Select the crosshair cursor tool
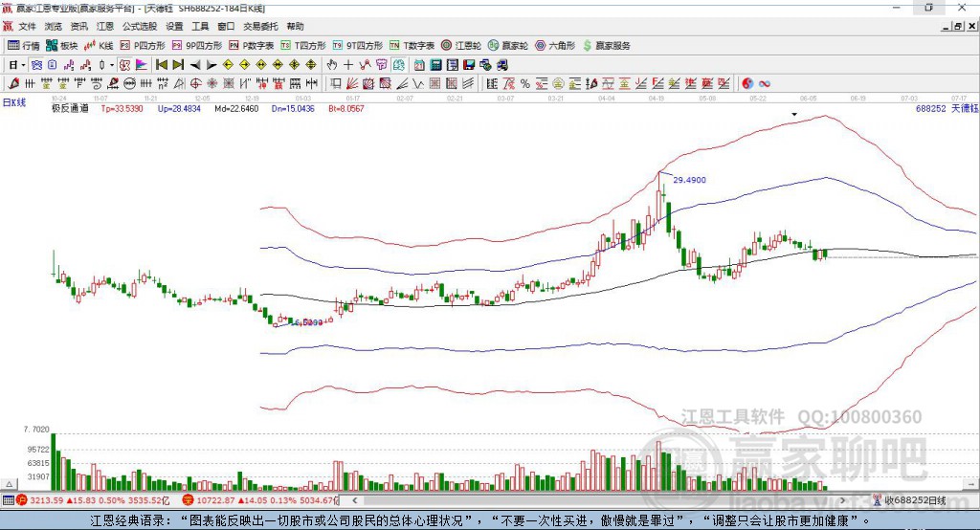The width and height of the screenshot is (980, 530). click(x=348, y=65)
